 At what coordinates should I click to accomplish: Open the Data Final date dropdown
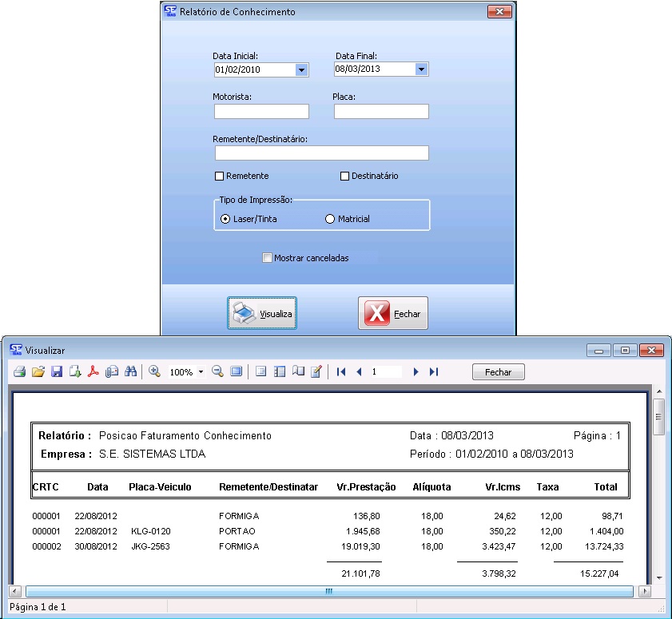(x=421, y=69)
